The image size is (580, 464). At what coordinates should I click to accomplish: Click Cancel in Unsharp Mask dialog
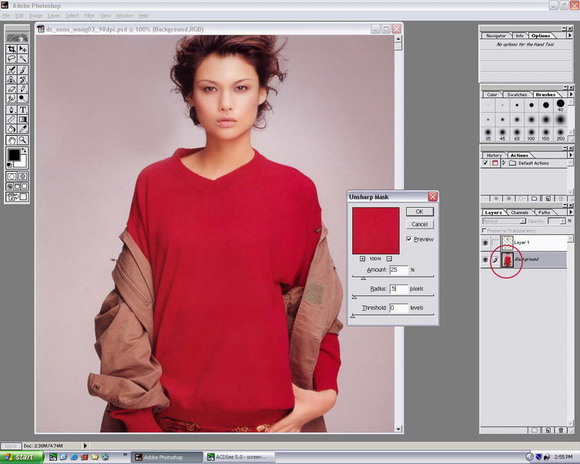[420, 224]
